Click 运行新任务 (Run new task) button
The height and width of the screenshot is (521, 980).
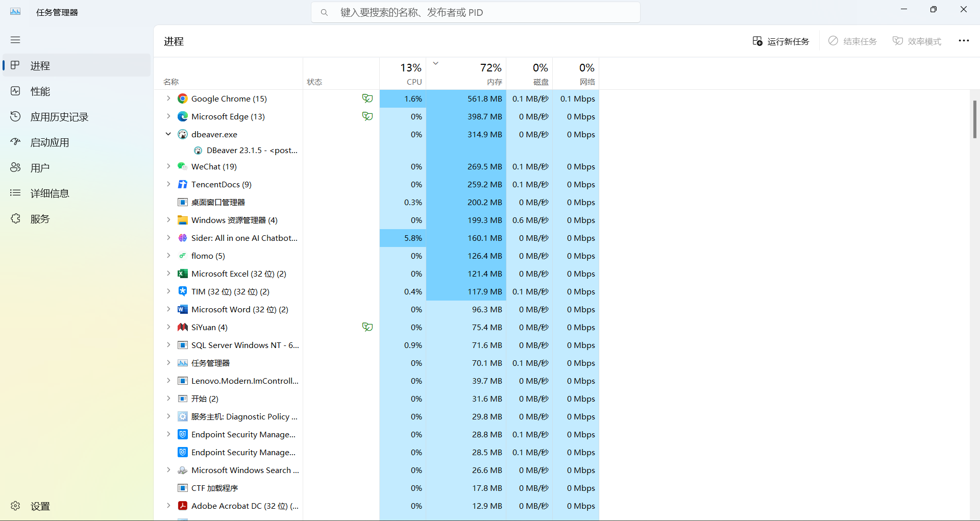(x=781, y=41)
